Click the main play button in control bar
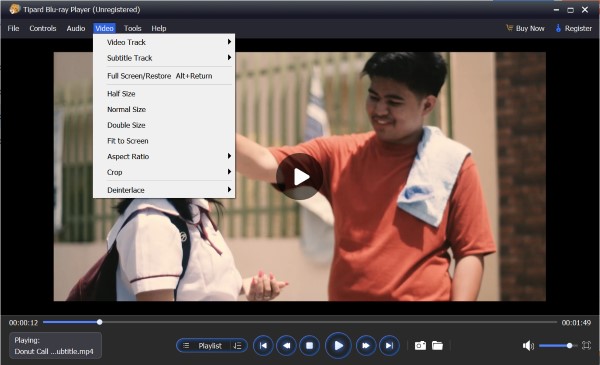This screenshot has width=600, height=365. coord(338,346)
